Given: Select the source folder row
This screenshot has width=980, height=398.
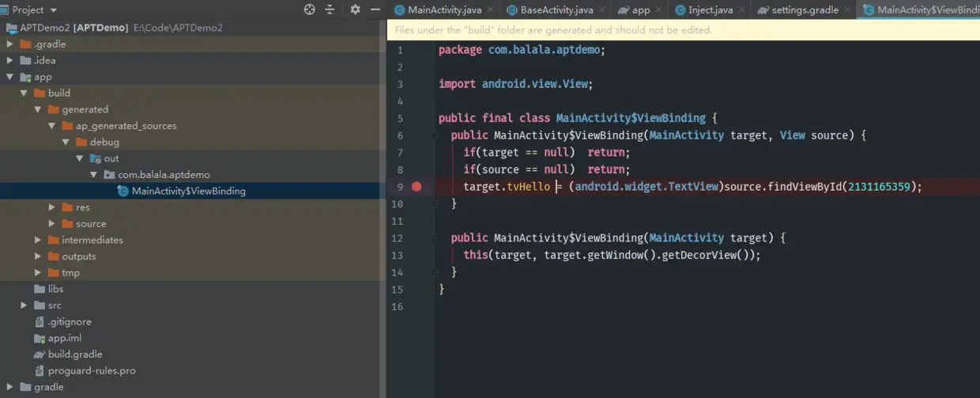Looking at the screenshot, I should click(x=193, y=224).
